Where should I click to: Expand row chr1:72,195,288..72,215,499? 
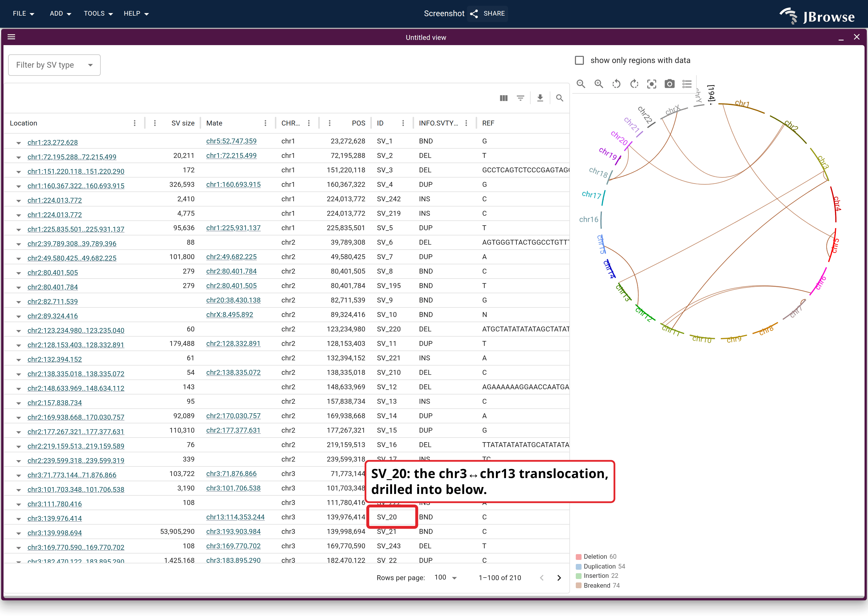coord(19,157)
